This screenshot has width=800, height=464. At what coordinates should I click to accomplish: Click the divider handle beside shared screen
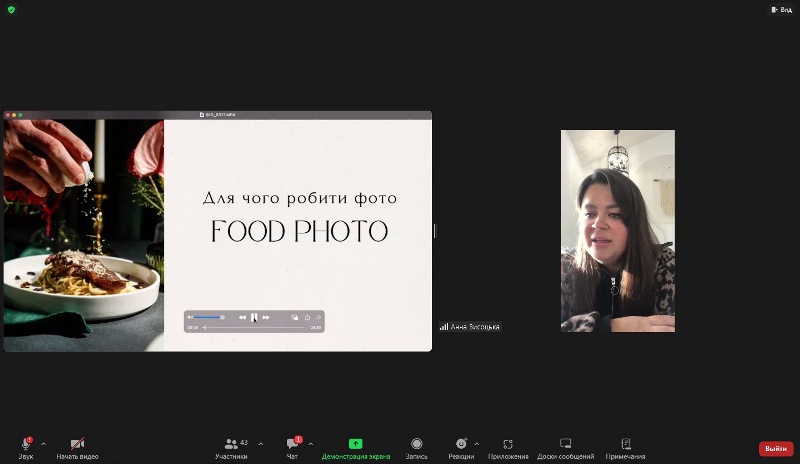point(435,231)
